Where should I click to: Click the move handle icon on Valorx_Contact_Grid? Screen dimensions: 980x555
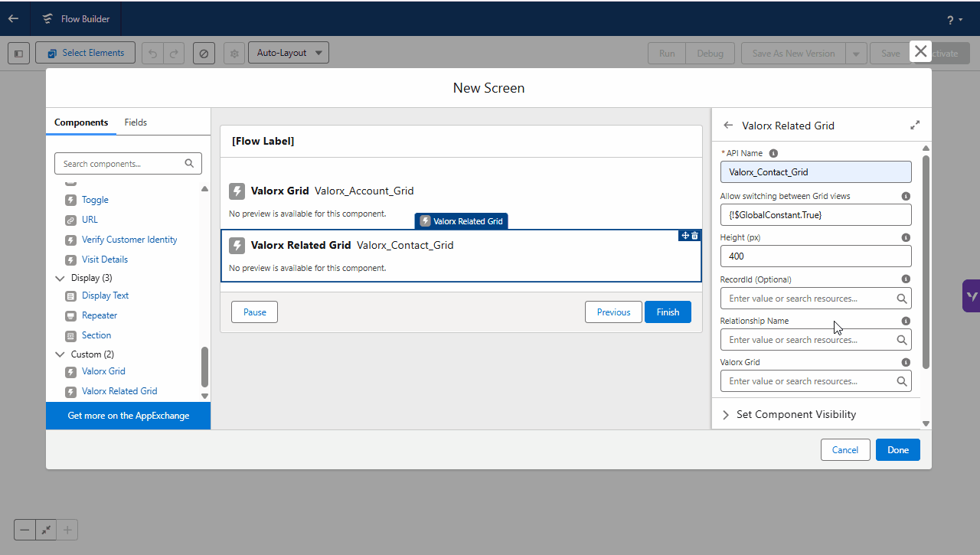(x=685, y=236)
